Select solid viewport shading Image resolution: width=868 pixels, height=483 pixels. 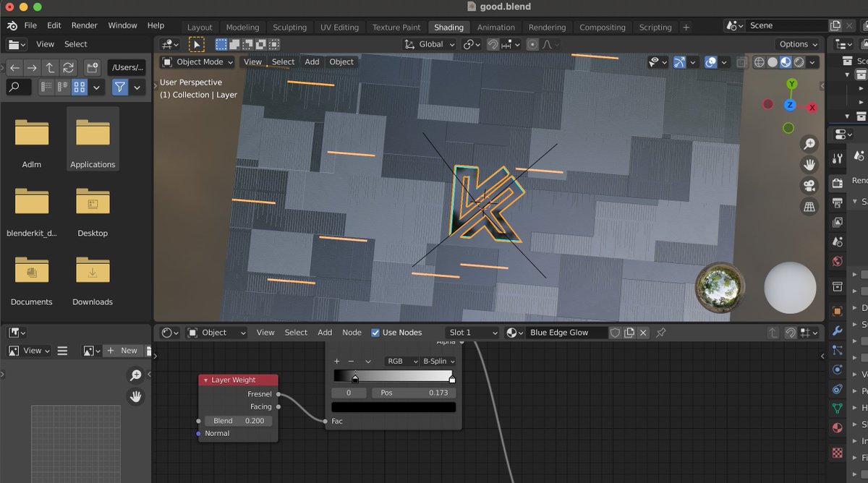click(773, 62)
